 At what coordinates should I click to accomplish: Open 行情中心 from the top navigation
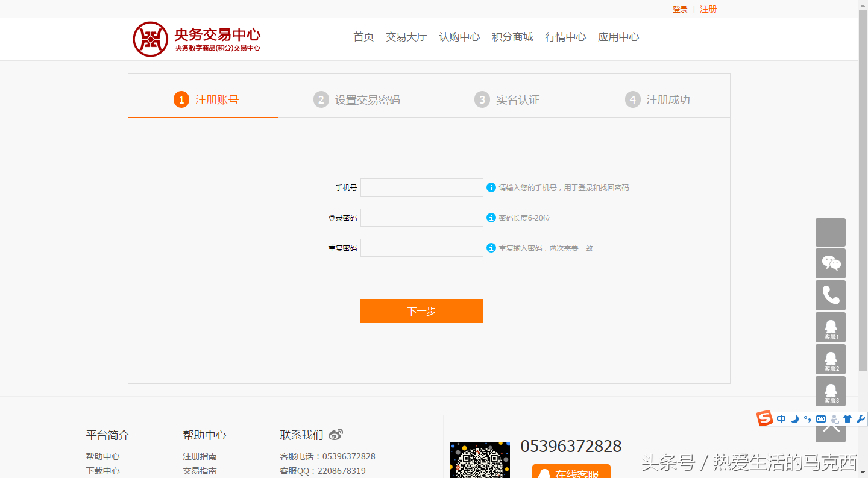click(x=565, y=37)
